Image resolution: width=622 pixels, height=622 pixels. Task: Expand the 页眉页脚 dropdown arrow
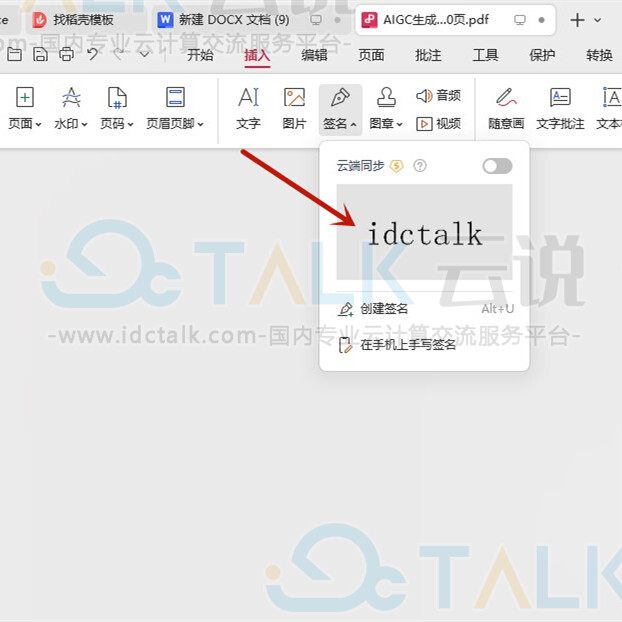point(201,125)
